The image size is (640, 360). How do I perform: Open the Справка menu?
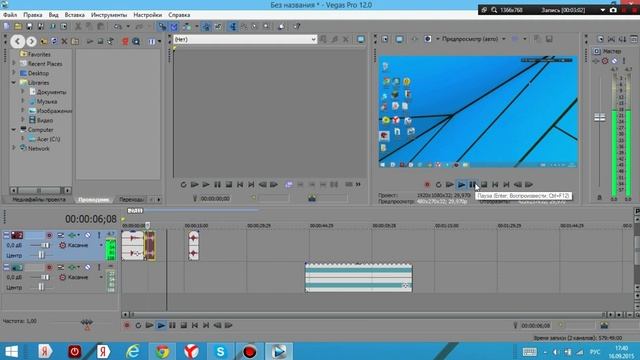tap(179, 15)
